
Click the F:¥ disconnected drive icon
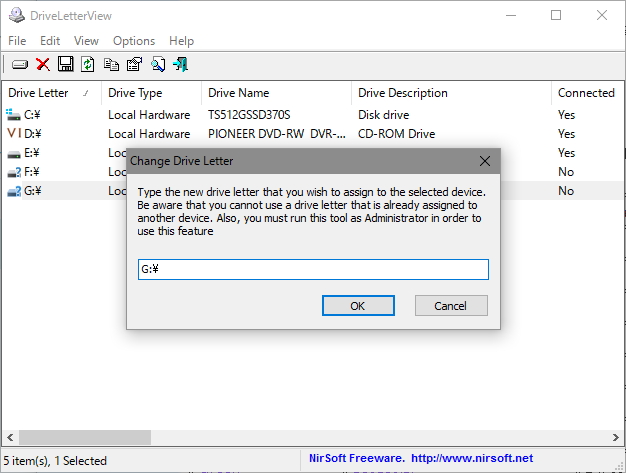[14, 172]
